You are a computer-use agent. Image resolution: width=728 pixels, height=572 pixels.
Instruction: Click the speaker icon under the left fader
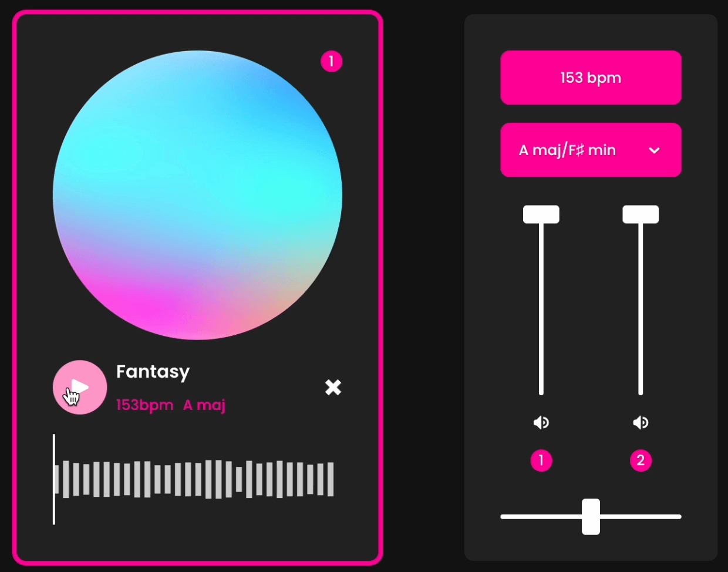[541, 422]
